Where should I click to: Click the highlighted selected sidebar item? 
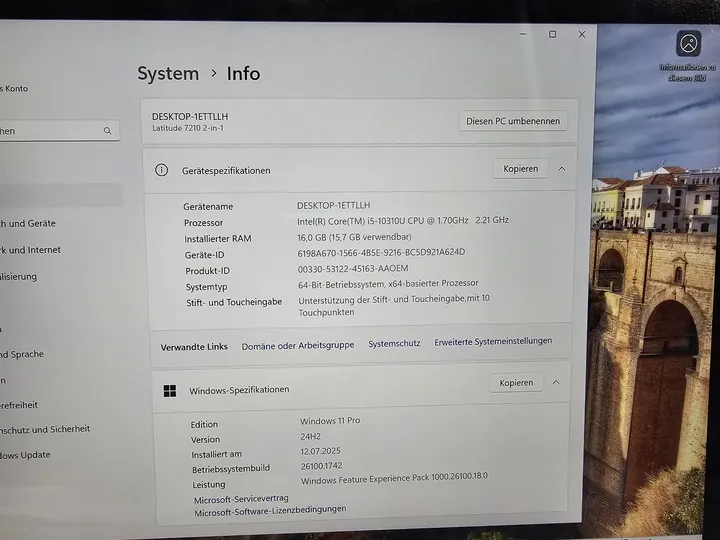(x=61, y=195)
